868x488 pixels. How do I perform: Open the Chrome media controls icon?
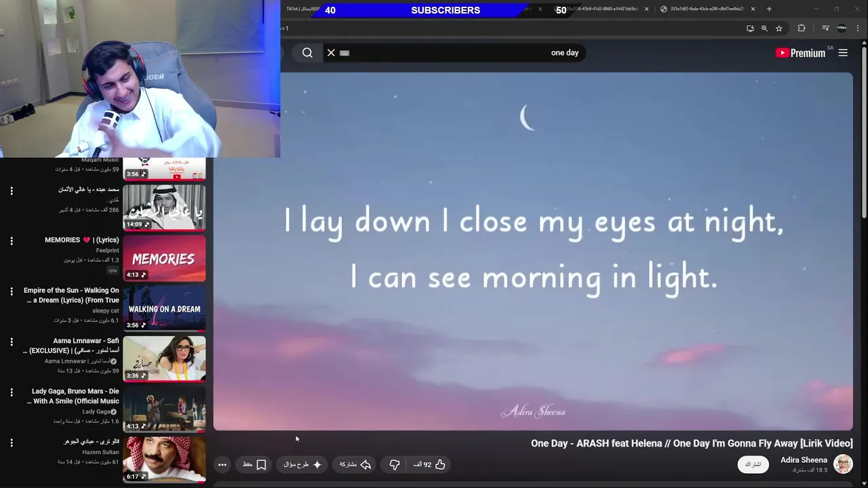[x=825, y=28]
